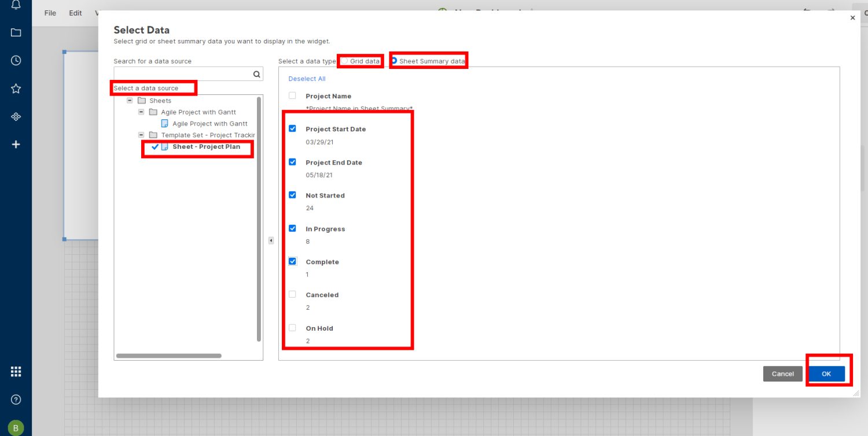Click the Template Set folder icon
The width and height of the screenshot is (868, 436).
click(153, 135)
